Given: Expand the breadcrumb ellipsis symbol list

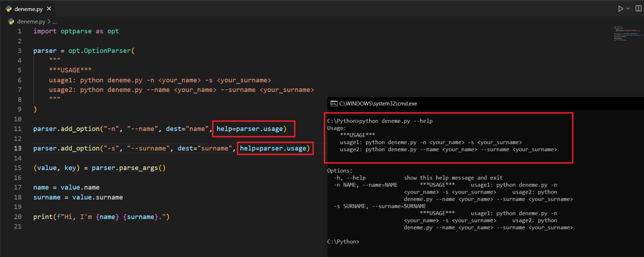Looking at the screenshot, I should pos(54,22).
